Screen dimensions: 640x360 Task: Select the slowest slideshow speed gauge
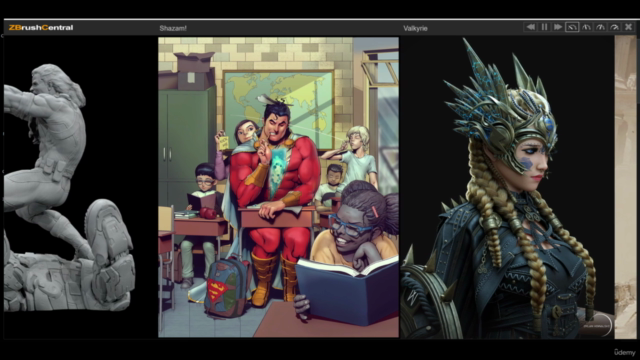[x=572, y=27]
